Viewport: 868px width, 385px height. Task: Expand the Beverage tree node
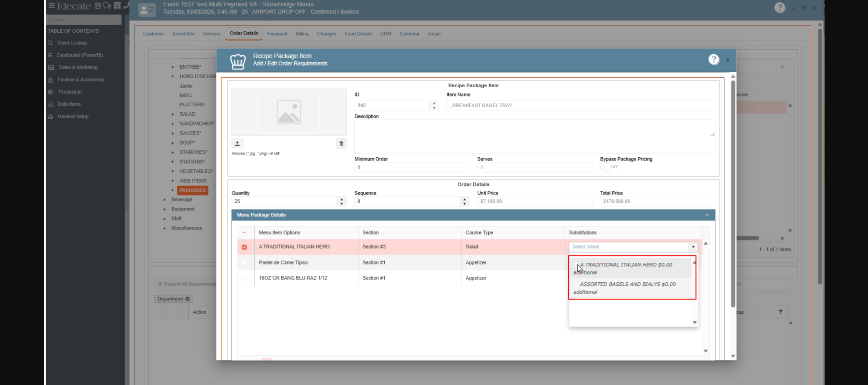164,200
